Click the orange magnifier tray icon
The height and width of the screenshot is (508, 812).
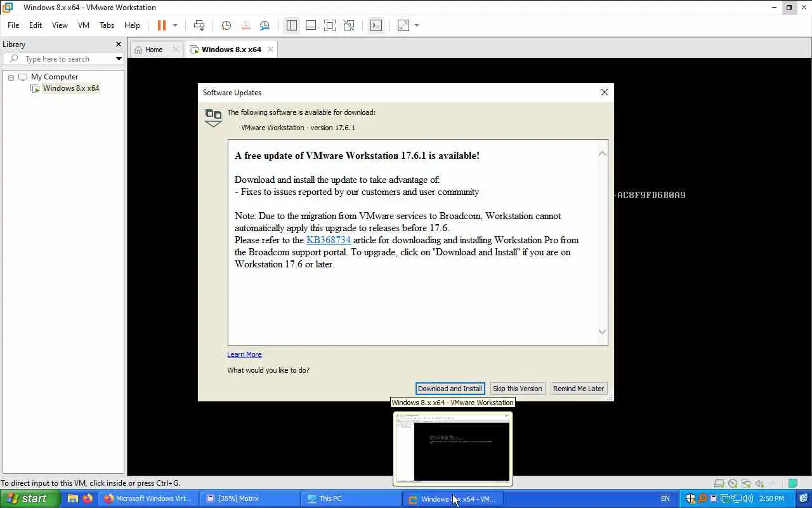click(x=702, y=498)
